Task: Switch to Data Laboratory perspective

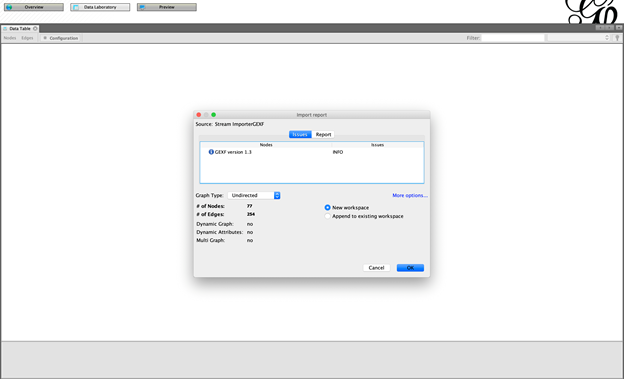Action: [x=100, y=7]
